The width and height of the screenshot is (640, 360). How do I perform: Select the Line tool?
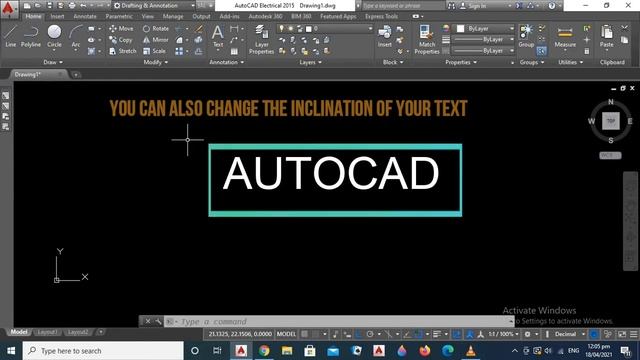pyautogui.click(x=11, y=36)
